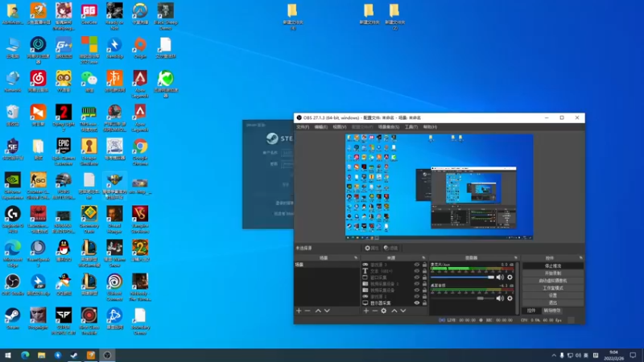644x362 pixels.
Task: Open the OBS Studio desktop shortcut
Action: [x=13, y=285]
